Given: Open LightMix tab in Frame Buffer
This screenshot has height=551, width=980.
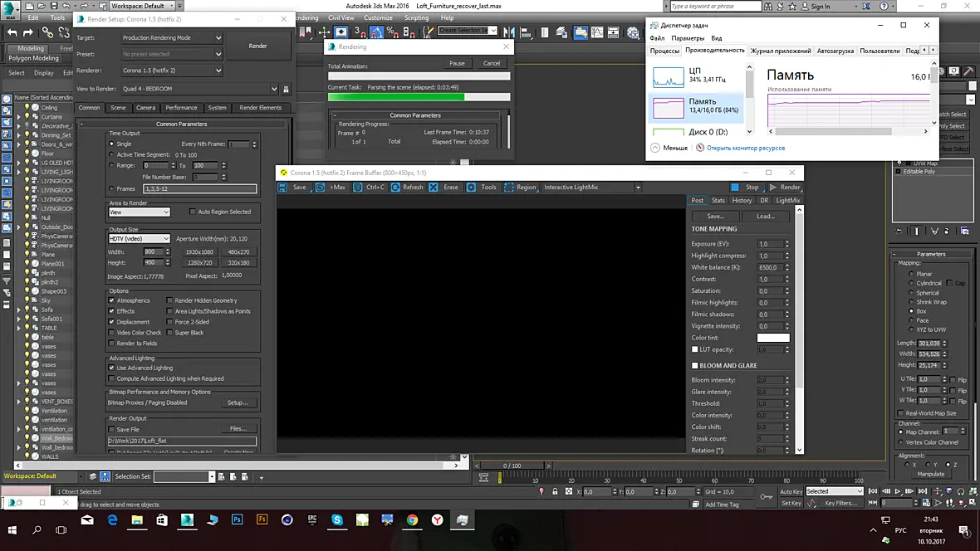Looking at the screenshot, I should [x=787, y=201].
